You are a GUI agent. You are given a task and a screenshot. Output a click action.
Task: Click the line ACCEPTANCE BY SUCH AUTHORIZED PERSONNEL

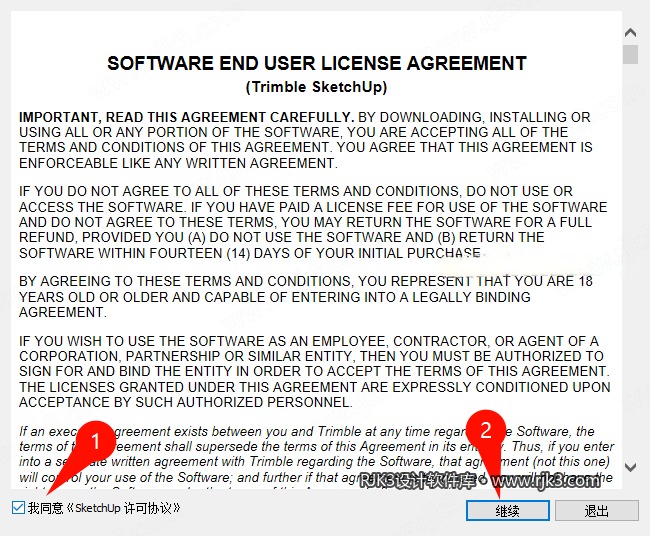click(186, 402)
